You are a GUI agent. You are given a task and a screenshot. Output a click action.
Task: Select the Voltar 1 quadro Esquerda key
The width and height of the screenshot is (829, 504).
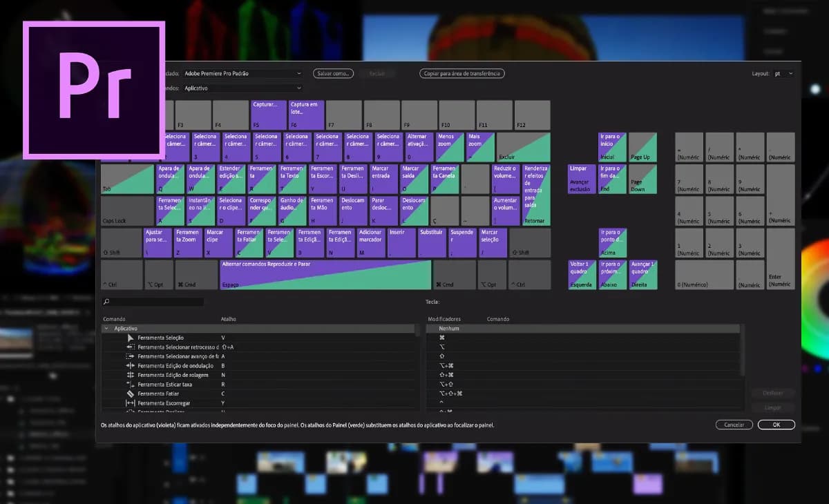(x=582, y=275)
